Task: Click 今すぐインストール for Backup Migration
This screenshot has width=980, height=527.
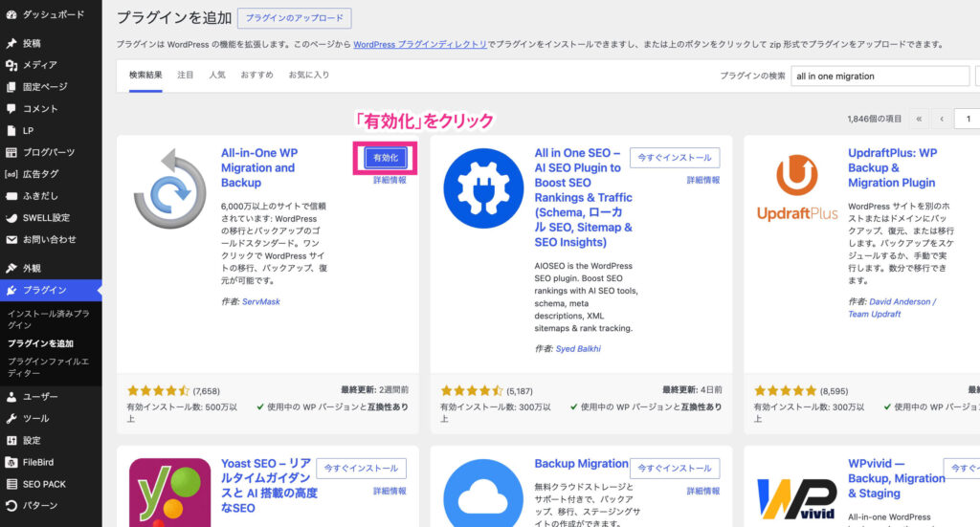Action: (x=675, y=469)
